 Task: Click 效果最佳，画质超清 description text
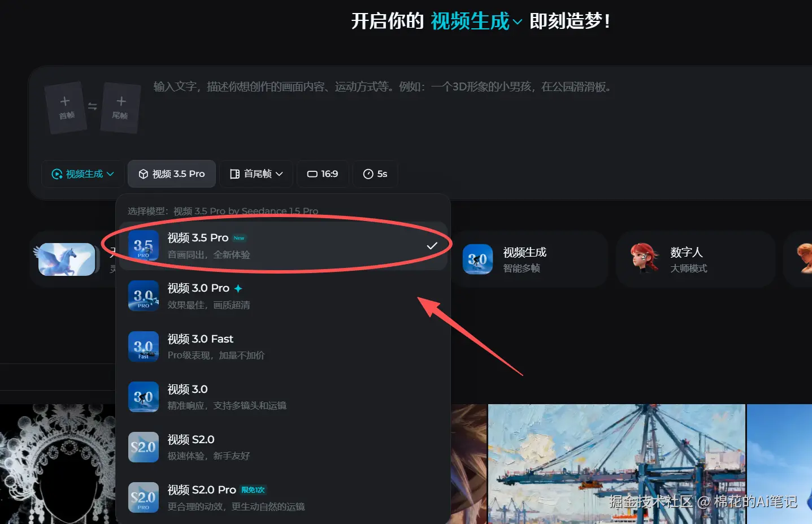coord(209,305)
